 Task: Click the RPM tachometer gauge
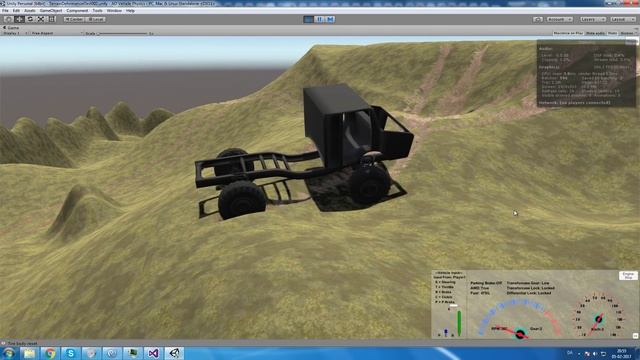click(x=520, y=319)
